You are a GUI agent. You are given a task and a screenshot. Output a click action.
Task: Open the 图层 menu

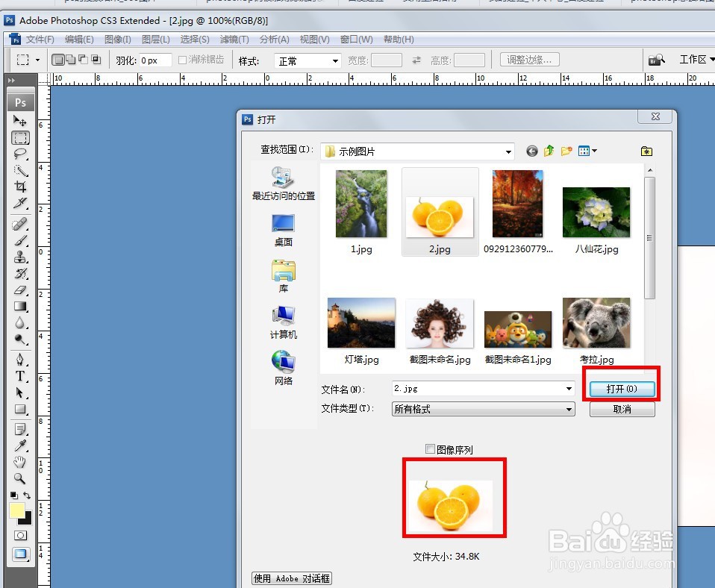[x=156, y=39]
